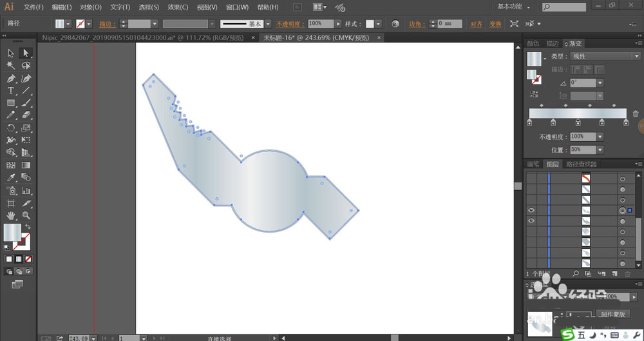This screenshot has width=644, height=341.
Task: Click target circle of the selected layer
Action: [622, 210]
